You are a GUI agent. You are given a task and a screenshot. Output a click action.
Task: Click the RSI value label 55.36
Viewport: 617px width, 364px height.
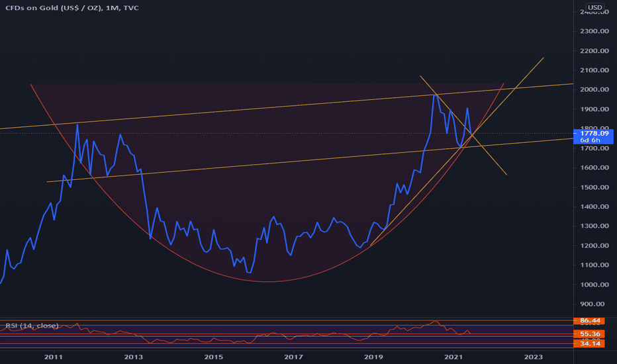pos(590,334)
